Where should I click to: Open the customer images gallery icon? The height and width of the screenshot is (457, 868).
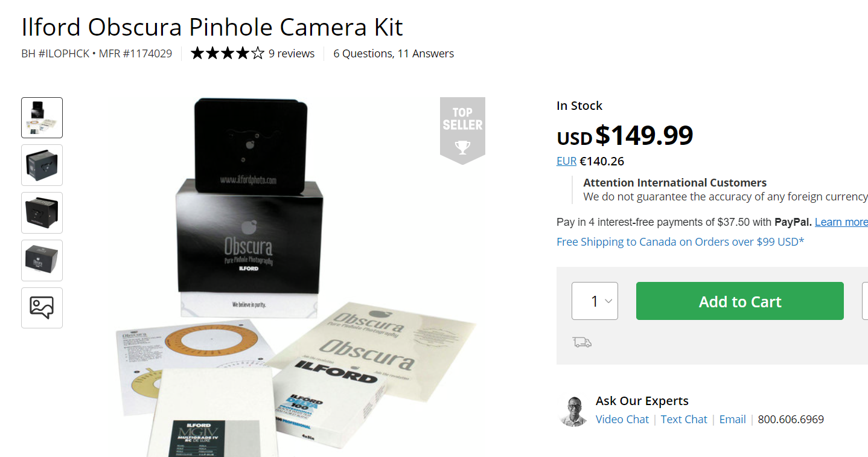pos(42,308)
